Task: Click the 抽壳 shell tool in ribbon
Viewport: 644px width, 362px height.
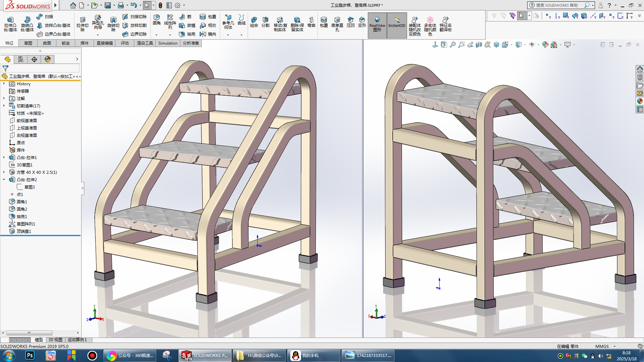Action: pos(187,34)
